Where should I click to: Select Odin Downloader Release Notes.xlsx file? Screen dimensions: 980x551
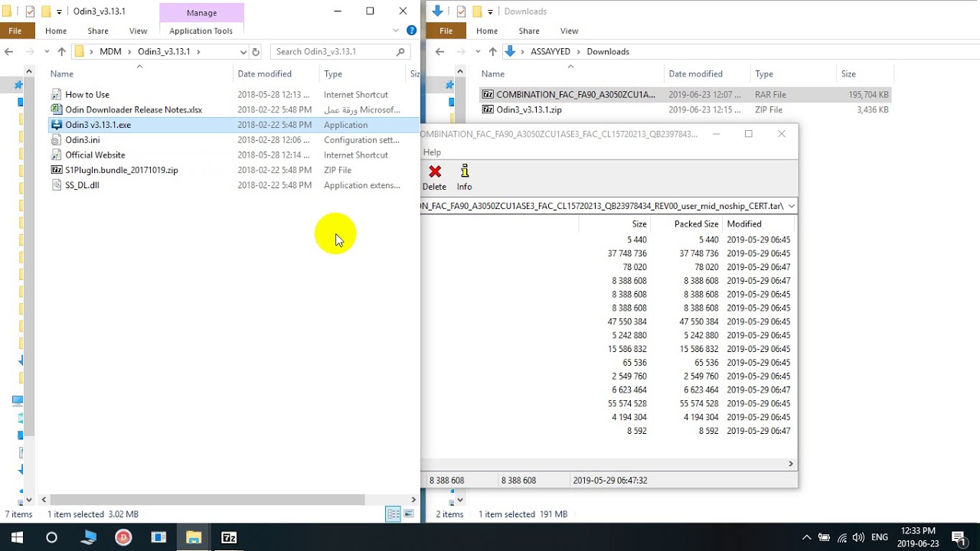(x=126, y=110)
